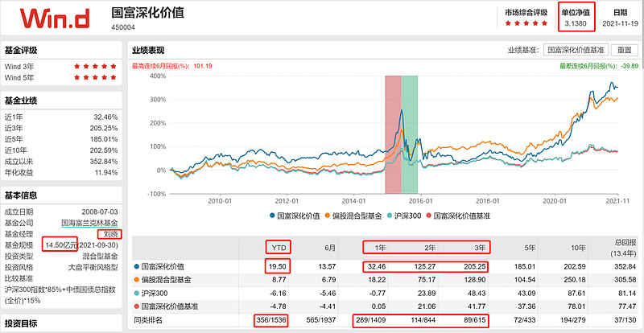Click the 2年 column header

coord(431,248)
